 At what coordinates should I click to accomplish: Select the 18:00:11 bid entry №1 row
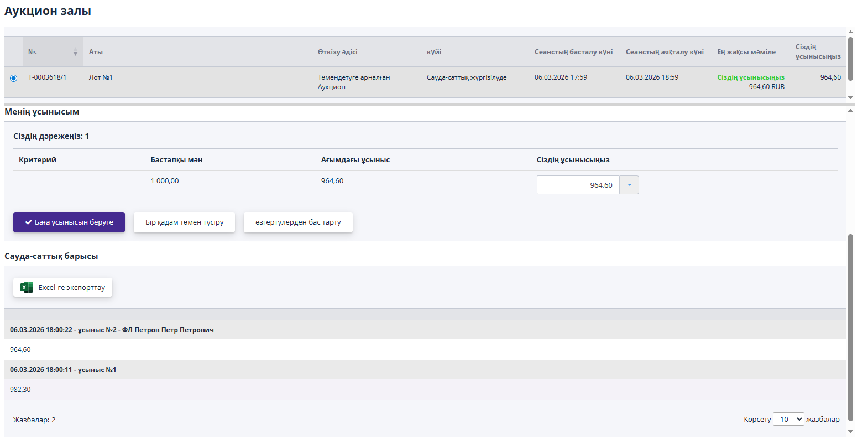click(63, 370)
